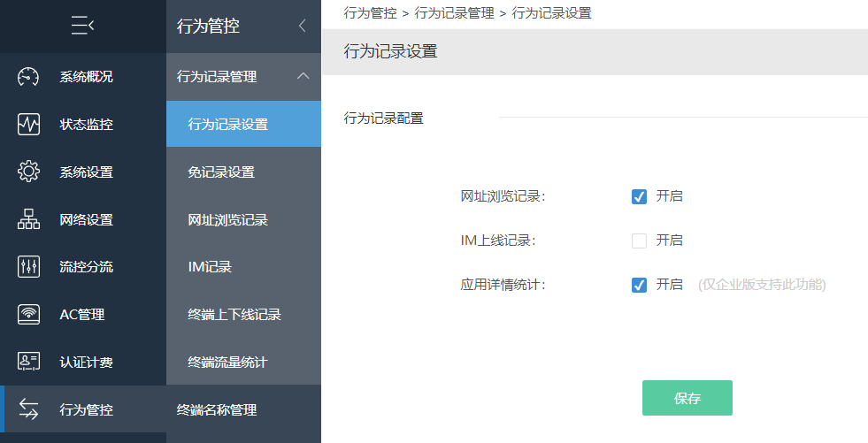This screenshot has height=443, width=868.
Task: Open 系统概况 dashboard gauge icon
Action: (28, 77)
